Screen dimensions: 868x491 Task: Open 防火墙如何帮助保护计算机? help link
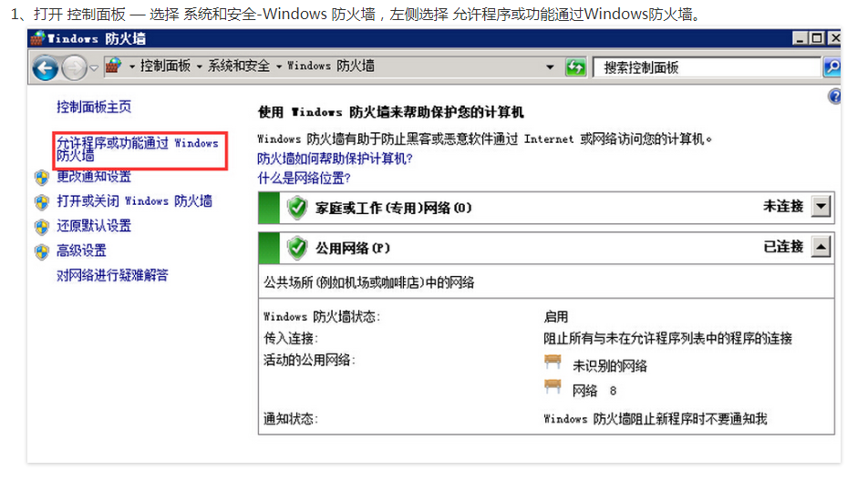click(x=335, y=159)
